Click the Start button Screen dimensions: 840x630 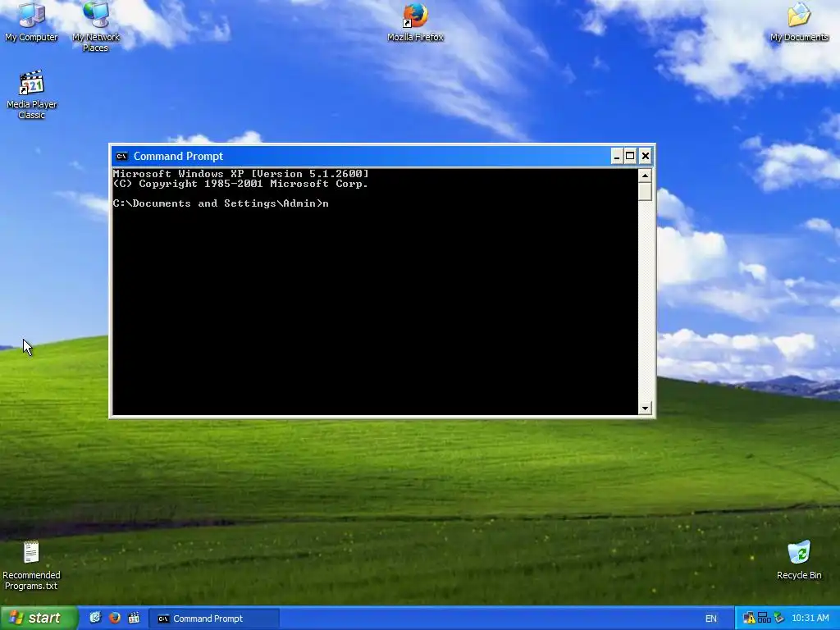click(x=39, y=619)
